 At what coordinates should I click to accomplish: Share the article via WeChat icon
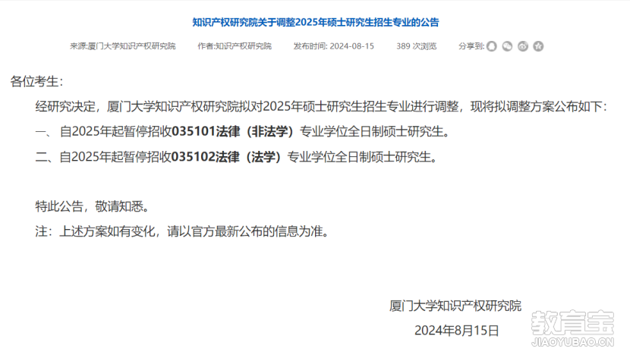[x=507, y=46]
